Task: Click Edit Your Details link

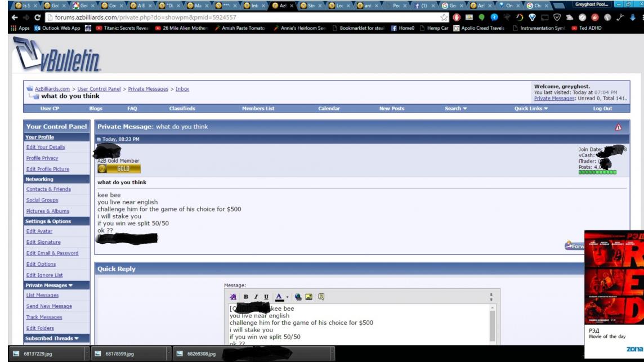Action: point(46,147)
